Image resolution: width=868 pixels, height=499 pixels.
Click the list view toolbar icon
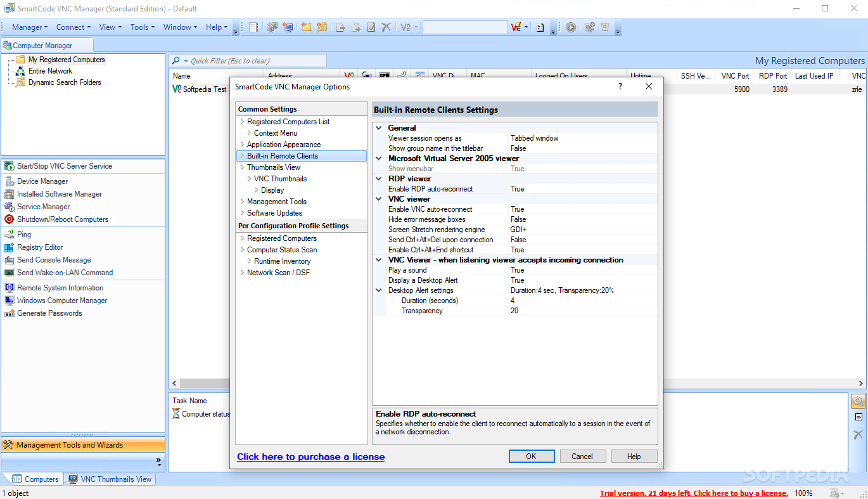click(x=253, y=27)
